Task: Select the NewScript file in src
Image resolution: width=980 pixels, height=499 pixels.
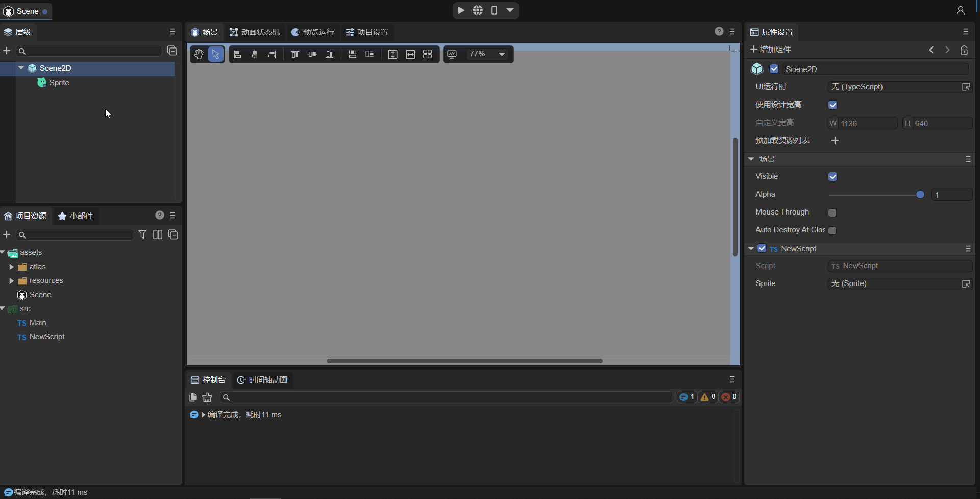Action: [x=47, y=337]
